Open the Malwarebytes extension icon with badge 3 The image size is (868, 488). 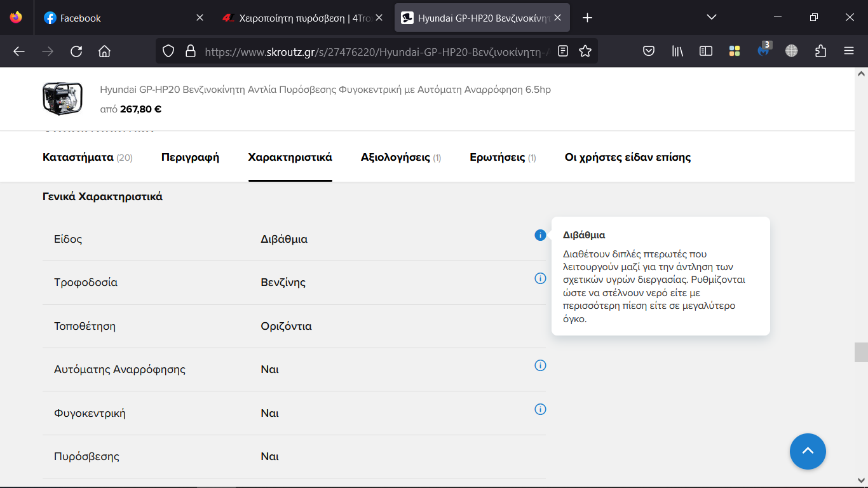pyautogui.click(x=764, y=50)
